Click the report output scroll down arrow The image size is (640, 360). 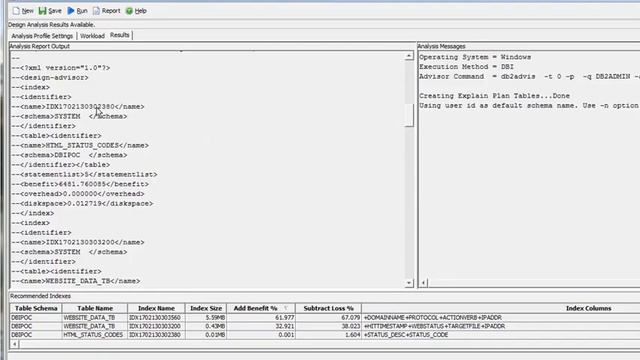tap(409, 283)
